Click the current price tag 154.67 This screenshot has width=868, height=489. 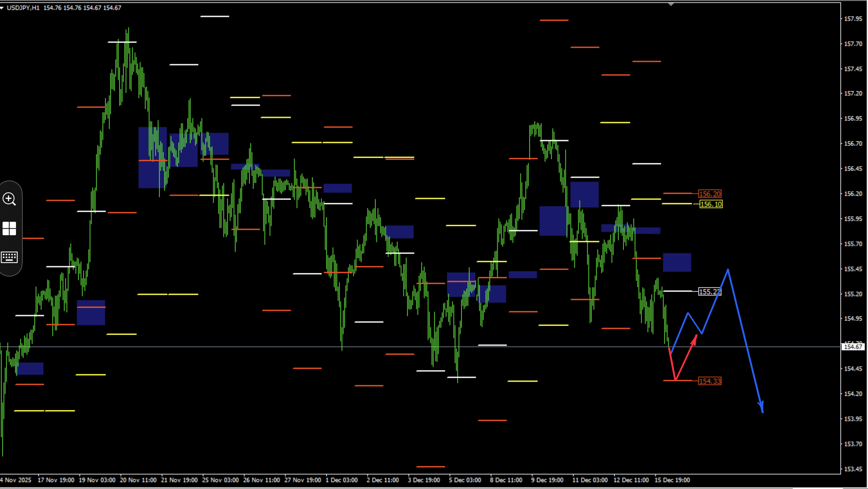(853, 347)
